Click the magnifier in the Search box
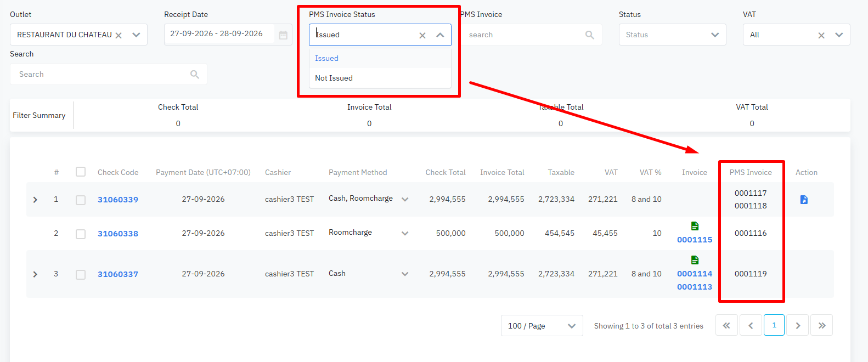This screenshot has width=868, height=362. coord(195,74)
